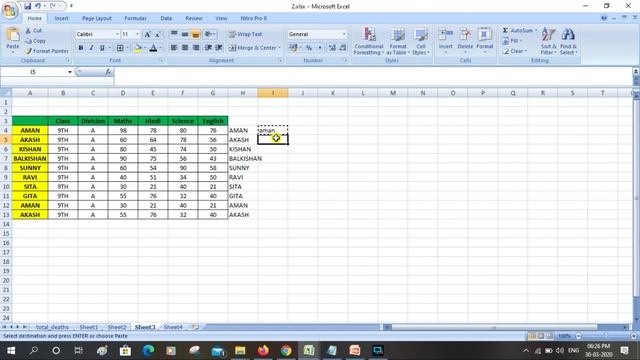Select column I header
640x360 pixels.
(273, 93)
